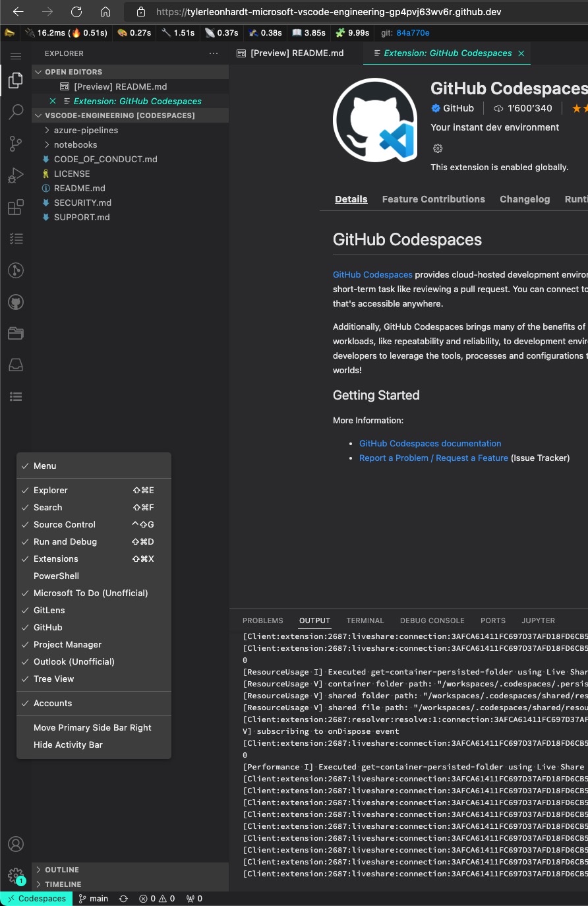
Task: Click the GitHub icon in the activity bar
Action: pyautogui.click(x=16, y=302)
